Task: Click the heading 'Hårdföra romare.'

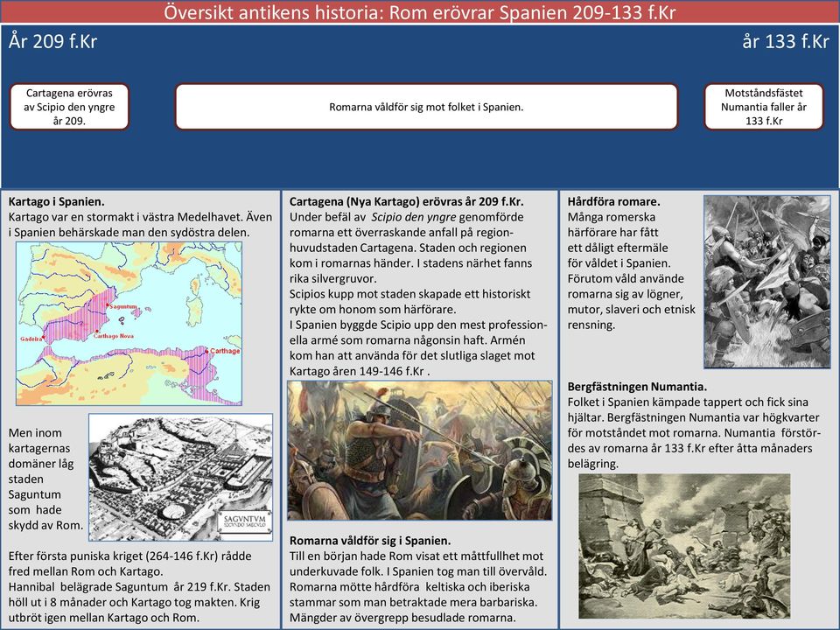Action: (x=614, y=202)
